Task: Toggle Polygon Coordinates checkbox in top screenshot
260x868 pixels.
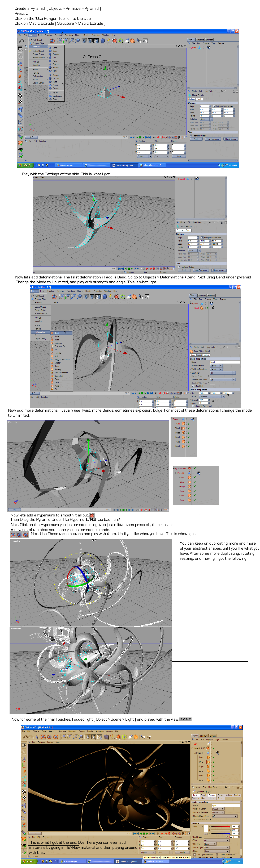Action: pos(214,106)
